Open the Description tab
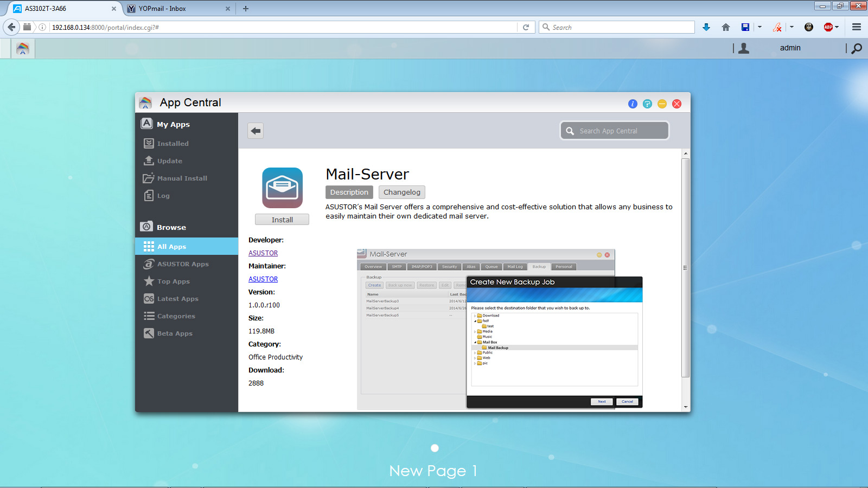868x488 pixels. click(349, 192)
